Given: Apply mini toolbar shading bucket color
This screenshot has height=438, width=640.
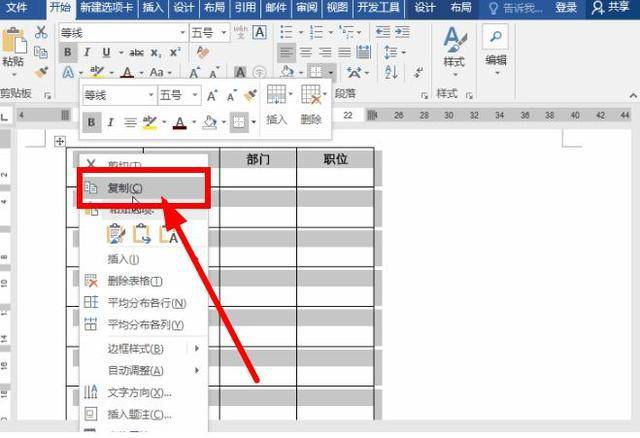Looking at the screenshot, I should 209,122.
